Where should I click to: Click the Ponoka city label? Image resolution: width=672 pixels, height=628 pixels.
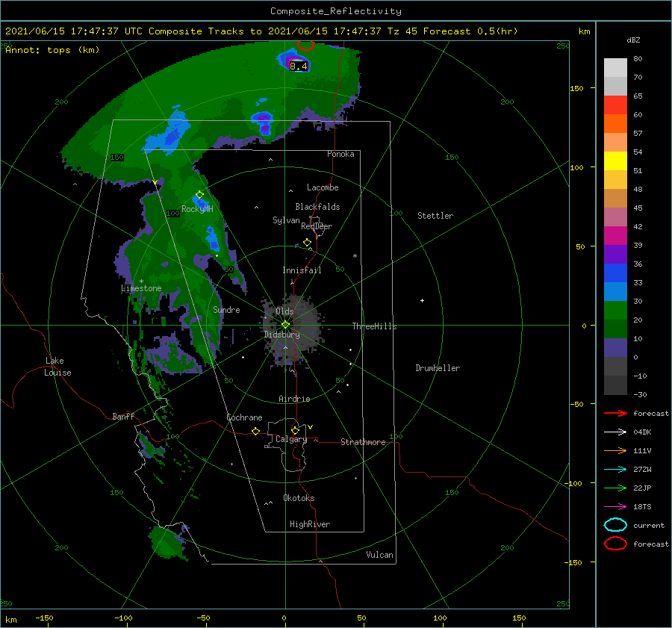[340, 154]
